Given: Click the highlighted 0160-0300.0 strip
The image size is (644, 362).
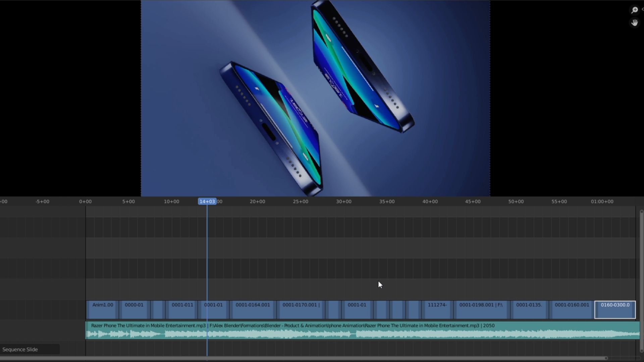Looking at the screenshot, I should 615,310.
